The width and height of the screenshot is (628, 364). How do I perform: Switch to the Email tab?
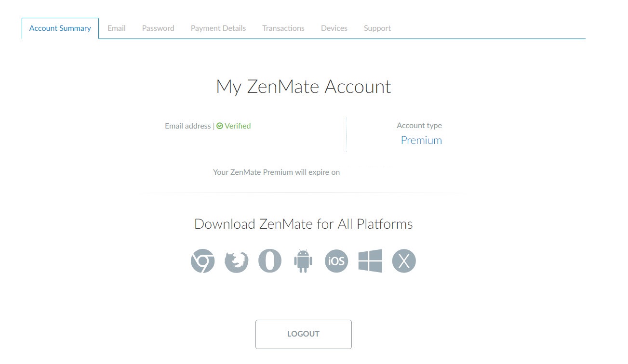pyautogui.click(x=117, y=28)
